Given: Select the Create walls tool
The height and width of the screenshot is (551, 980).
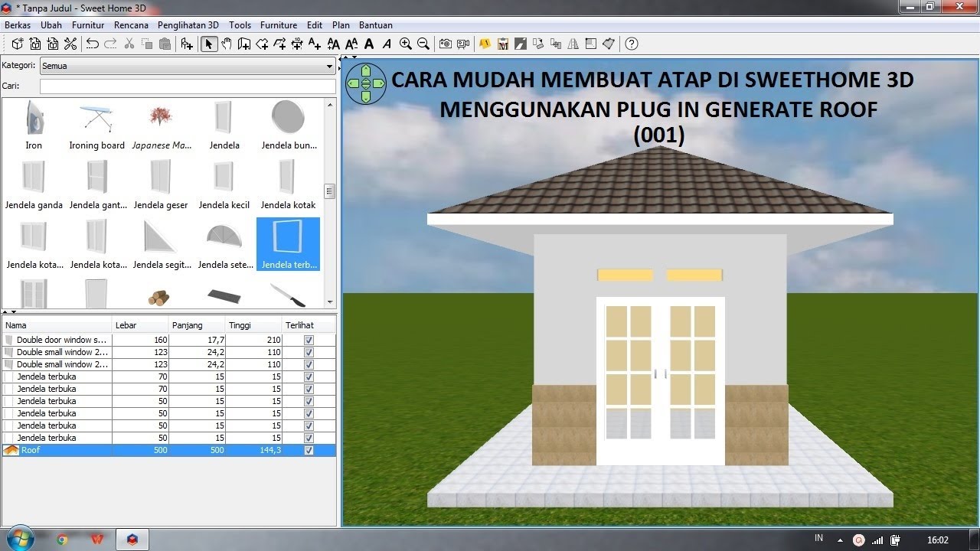Looking at the screenshot, I should [x=244, y=44].
